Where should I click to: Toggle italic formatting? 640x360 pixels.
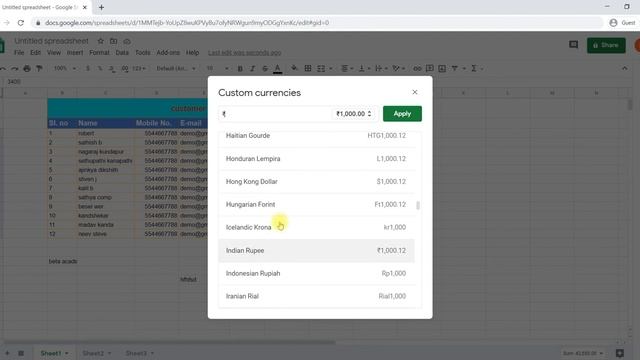(252, 69)
